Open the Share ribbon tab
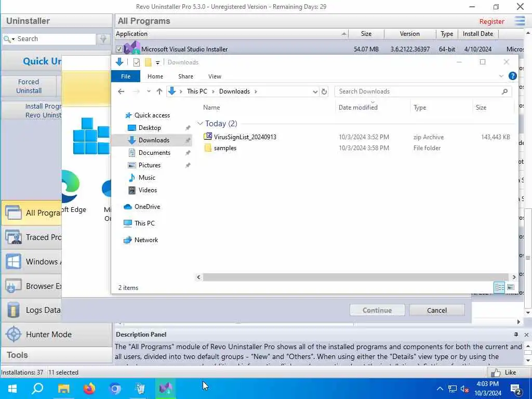Viewport: 532px width, 399px height. tap(185, 76)
